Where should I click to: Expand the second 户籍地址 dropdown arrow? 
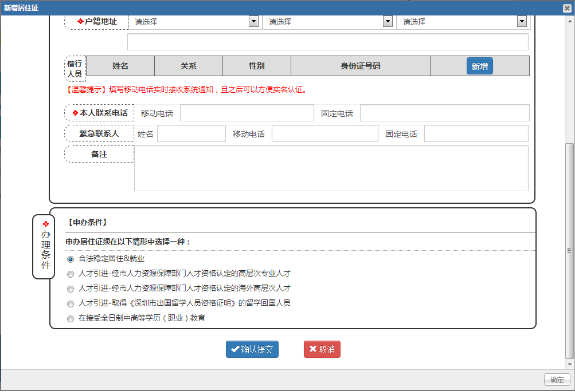tap(388, 22)
